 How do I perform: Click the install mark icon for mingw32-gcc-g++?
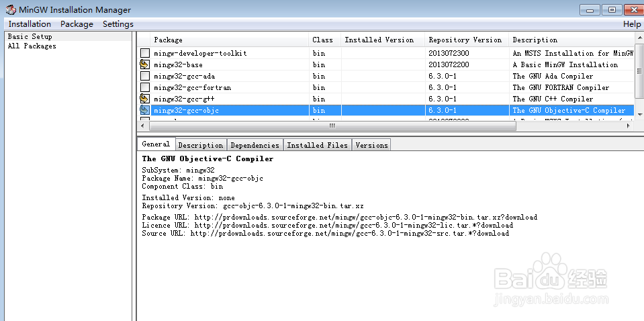(144, 99)
